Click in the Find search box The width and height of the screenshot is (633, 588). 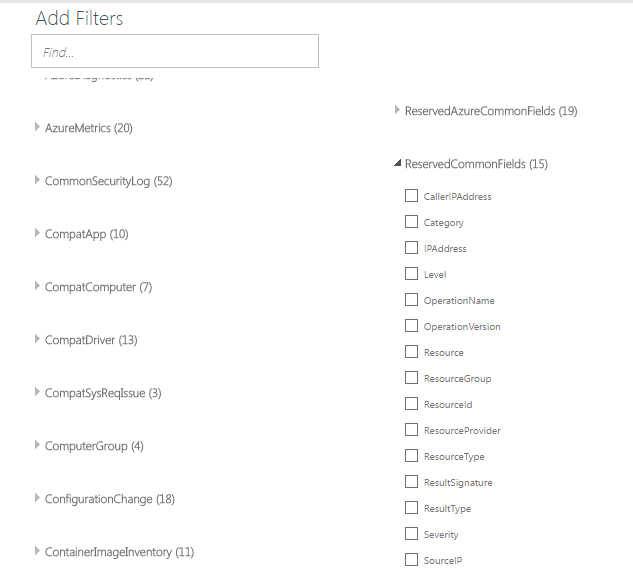coord(175,51)
